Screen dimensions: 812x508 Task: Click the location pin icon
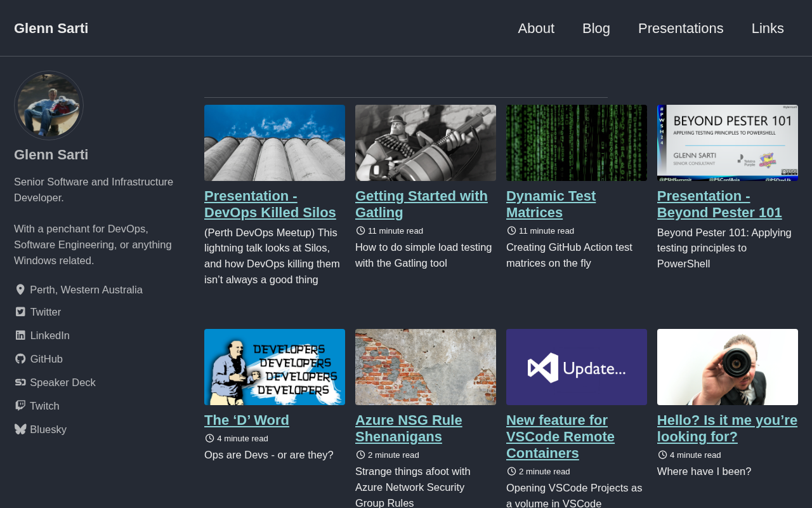click(x=20, y=290)
